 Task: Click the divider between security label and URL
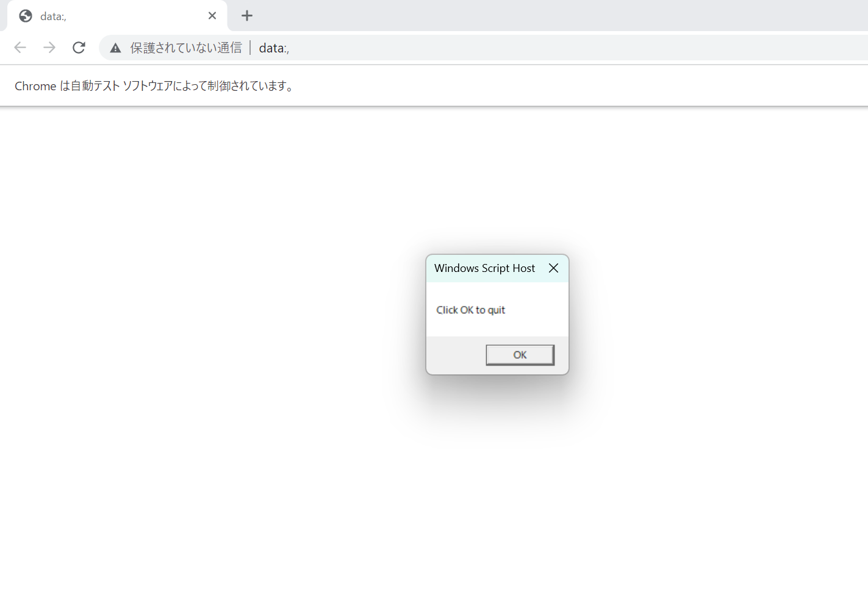click(249, 47)
